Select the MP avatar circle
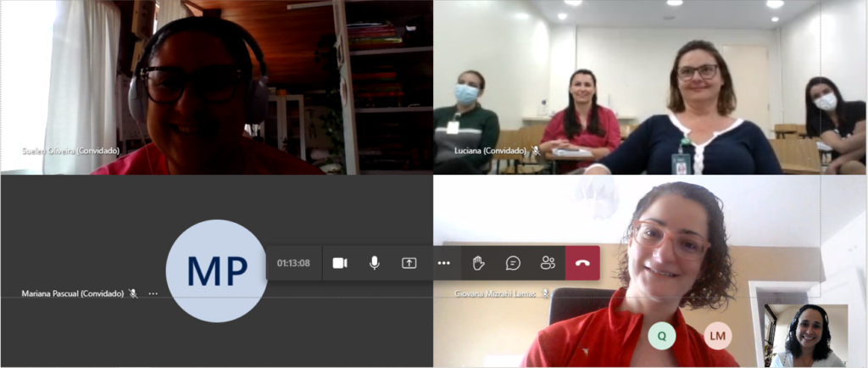Screen dimensions: 868x368 pos(216,270)
